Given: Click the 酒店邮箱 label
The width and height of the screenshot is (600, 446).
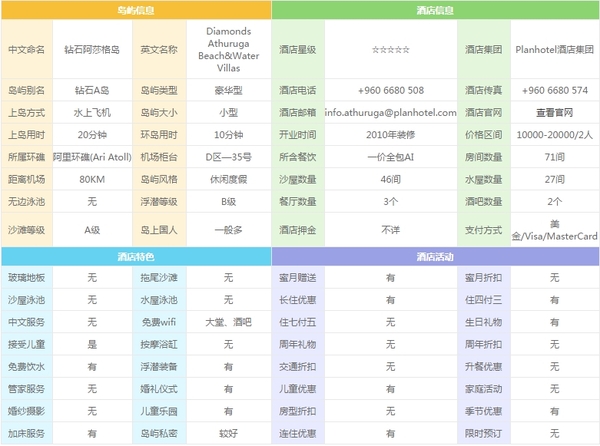Looking at the screenshot, I should [x=298, y=112].
